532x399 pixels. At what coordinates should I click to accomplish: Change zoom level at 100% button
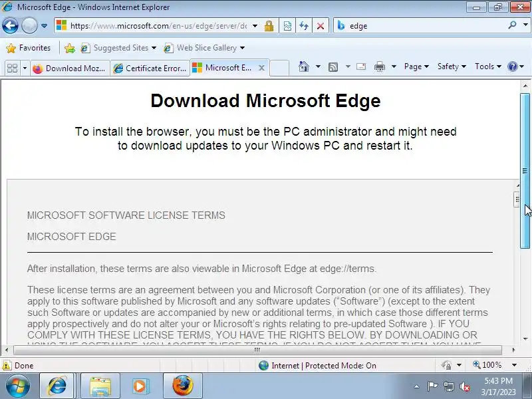(487, 365)
